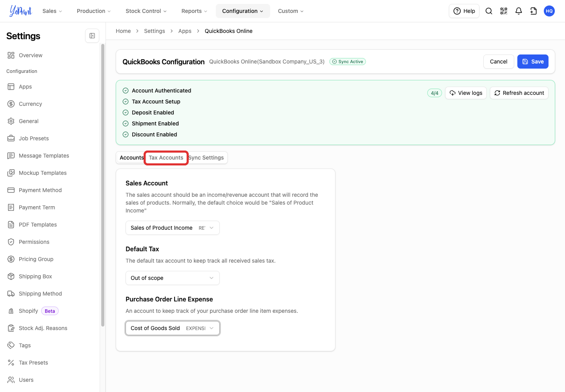Screen dimensions: 565x392
Task: Expand the Stock Control menu
Action: (x=146, y=11)
